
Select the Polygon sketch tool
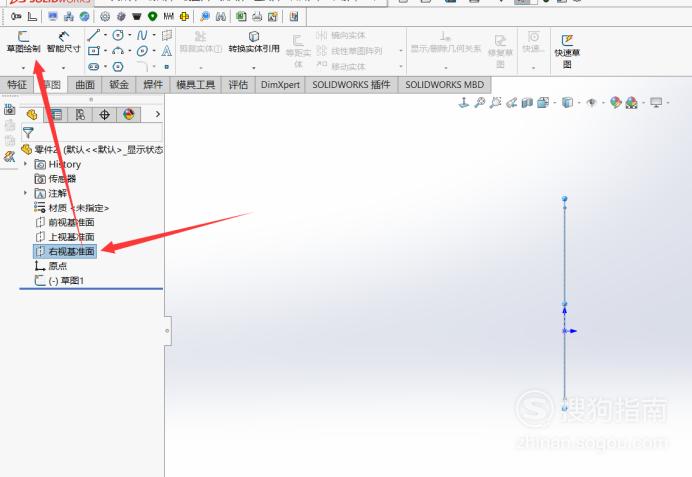pos(118,67)
